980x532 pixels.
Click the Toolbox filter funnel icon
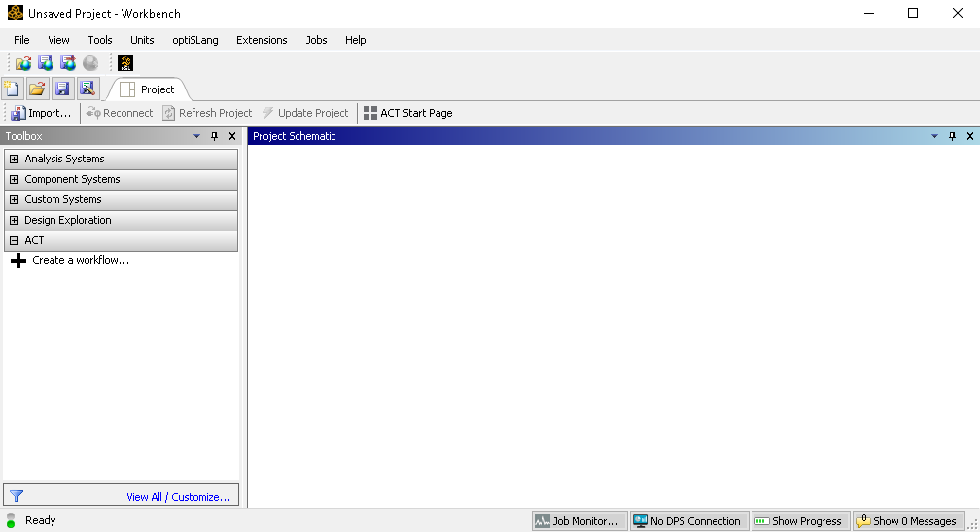pyautogui.click(x=17, y=496)
